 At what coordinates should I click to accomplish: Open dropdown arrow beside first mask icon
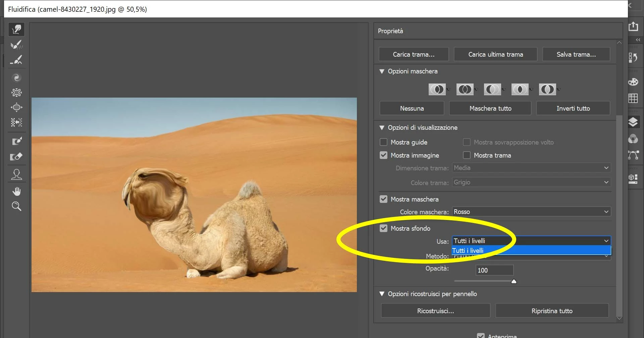[x=448, y=90]
